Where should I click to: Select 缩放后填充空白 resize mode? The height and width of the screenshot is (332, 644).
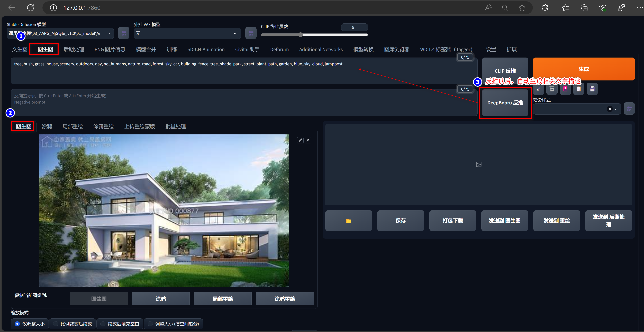coord(103,324)
